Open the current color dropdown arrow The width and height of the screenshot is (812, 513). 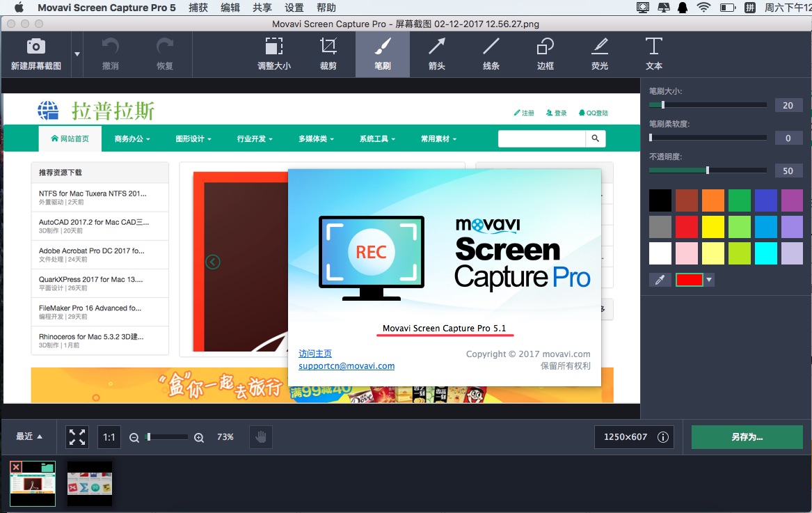point(709,280)
